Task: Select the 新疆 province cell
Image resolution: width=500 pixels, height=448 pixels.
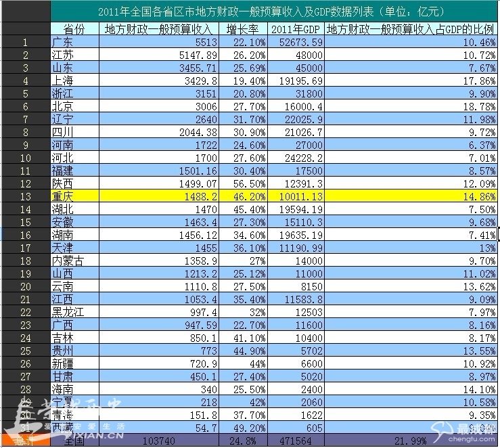Action: [75, 363]
